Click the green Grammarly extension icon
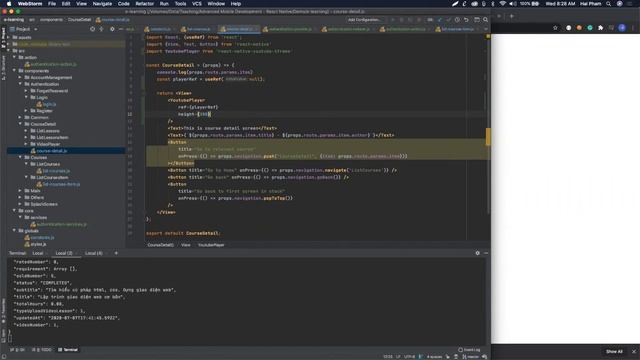Viewport: 640px width, 360px height. coord(590,28)
